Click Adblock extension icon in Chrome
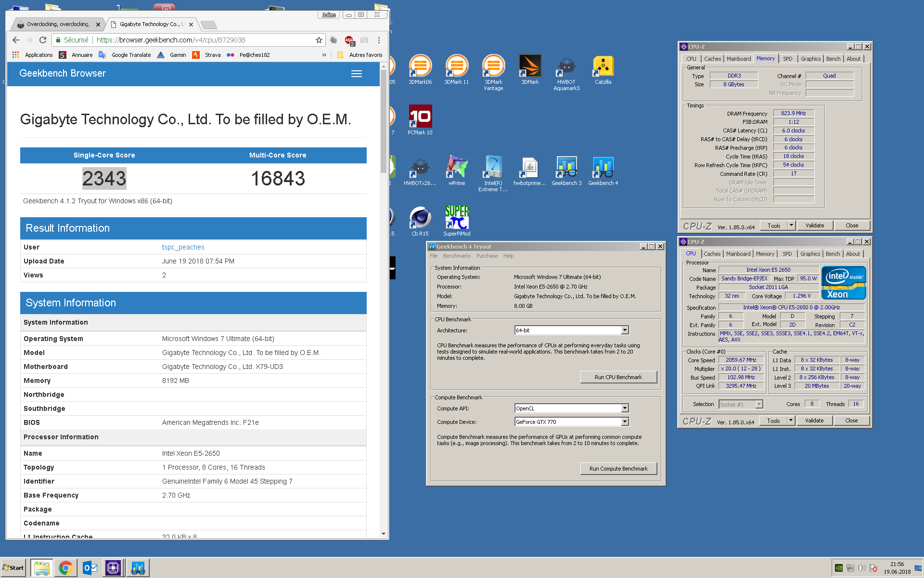 click(x=349, y=40)
